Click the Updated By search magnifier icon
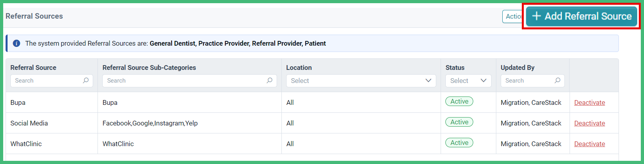The height and width of the screenshot is (164, 644). (x=557, y=81)
